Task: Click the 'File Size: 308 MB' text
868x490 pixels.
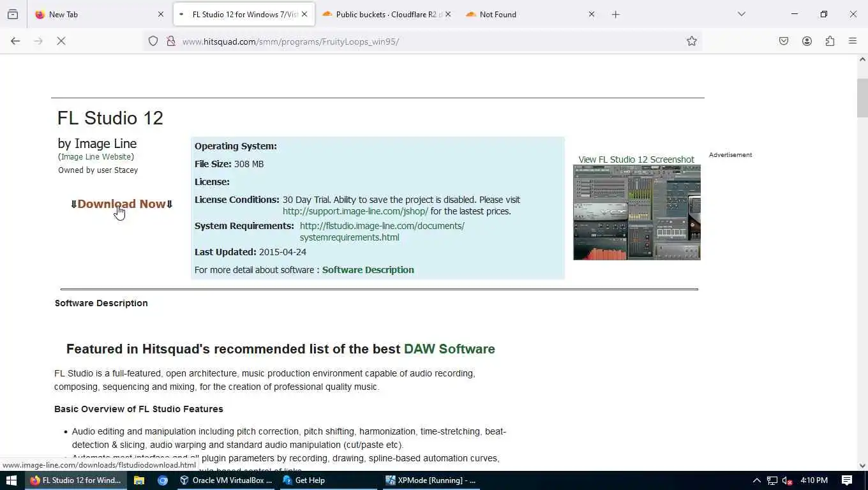Action: pyautogui.click(x=229, y=164)
